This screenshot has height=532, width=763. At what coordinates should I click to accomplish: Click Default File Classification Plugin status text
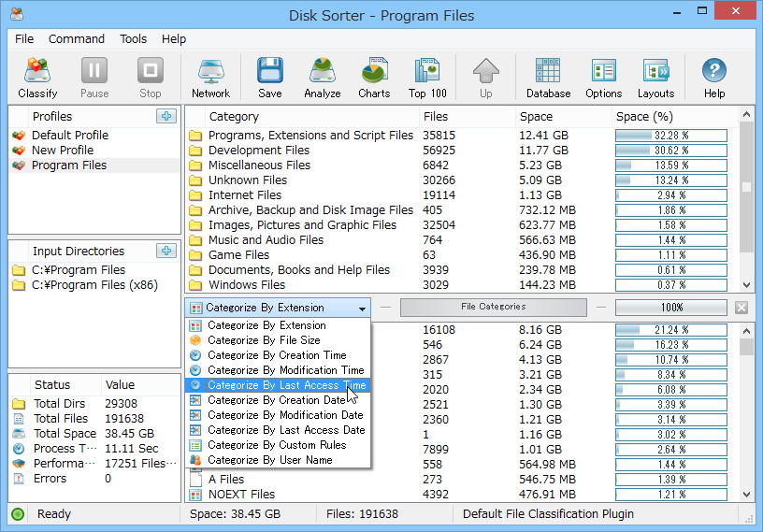coord(548,514)
